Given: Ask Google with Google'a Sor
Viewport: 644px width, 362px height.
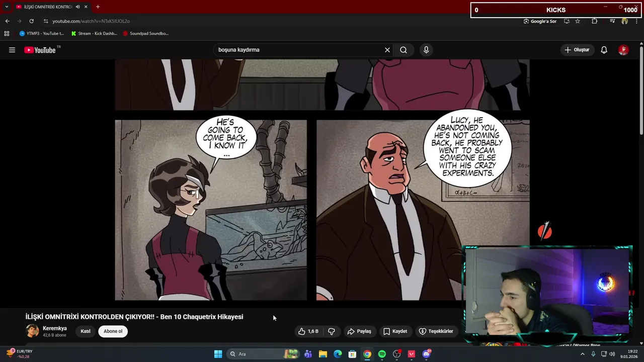Looking at the screenshot, I should coord(540,21).
